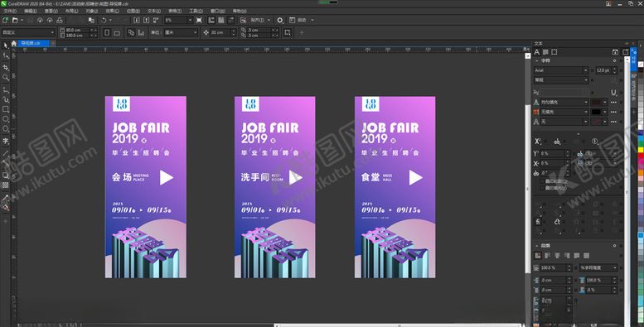Viewport: 644px width, 327px height.
Task: Click the Print icon in the toolbar
Action: 60,20
